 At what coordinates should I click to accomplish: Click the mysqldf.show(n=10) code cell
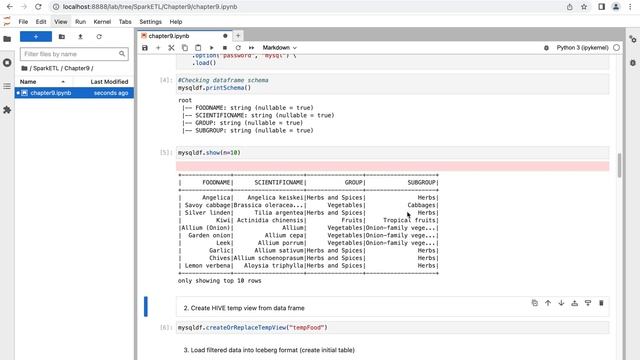[x=393, y=153]
